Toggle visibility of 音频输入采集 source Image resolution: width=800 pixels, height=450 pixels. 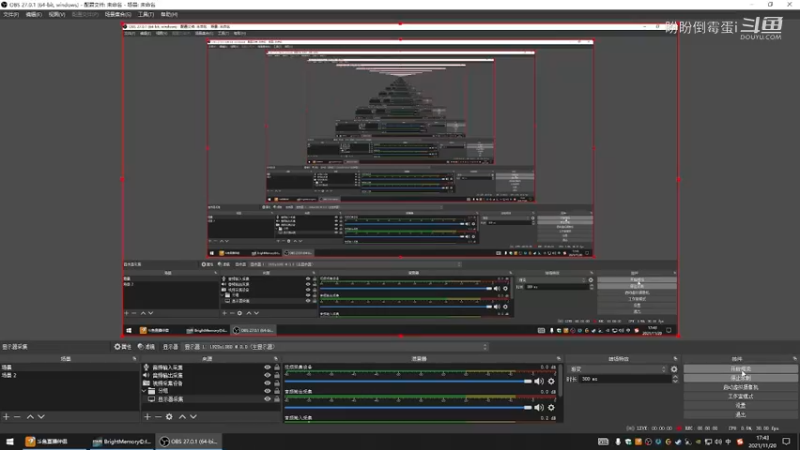(x=267, y=367)
